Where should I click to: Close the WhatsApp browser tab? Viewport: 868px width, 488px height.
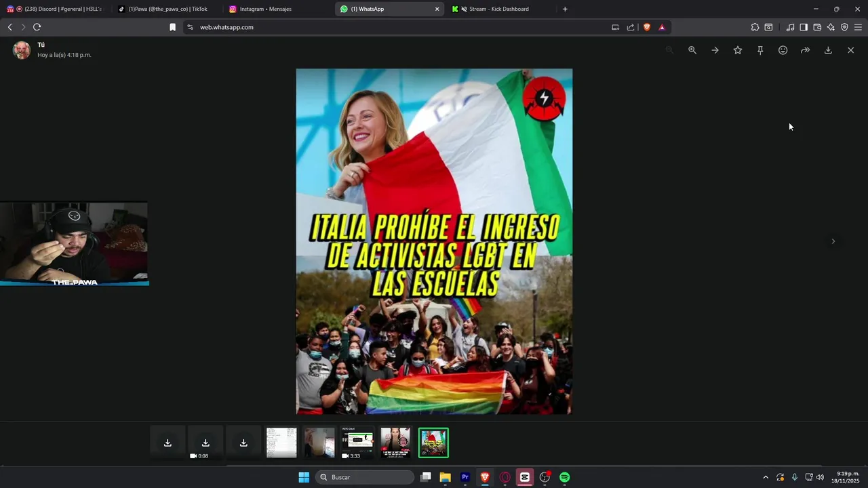(x=437, y=9)
